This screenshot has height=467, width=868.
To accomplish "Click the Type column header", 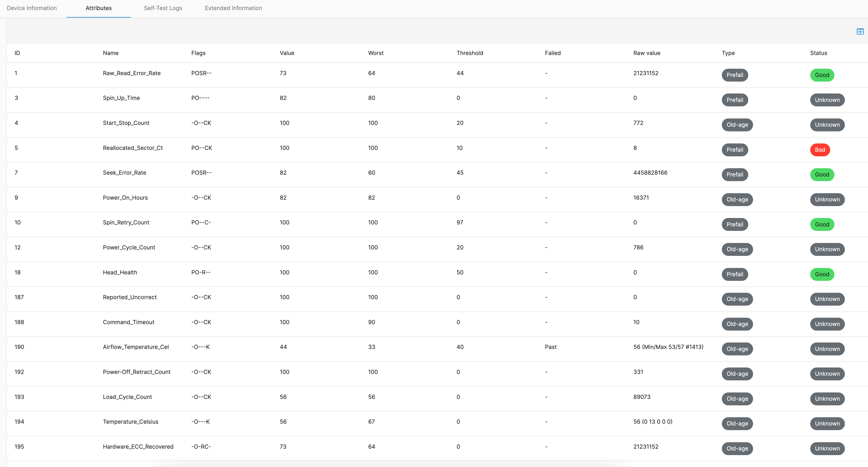I will coord(728,53).
